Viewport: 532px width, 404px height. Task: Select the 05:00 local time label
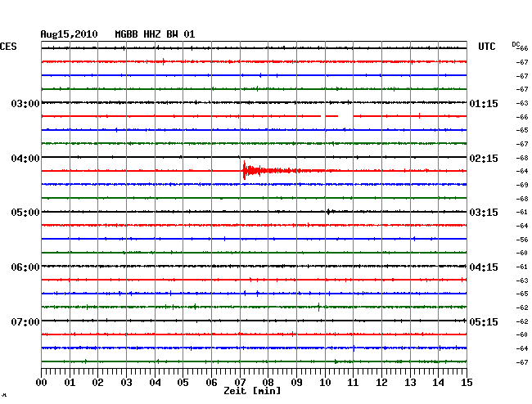point(25,213)
